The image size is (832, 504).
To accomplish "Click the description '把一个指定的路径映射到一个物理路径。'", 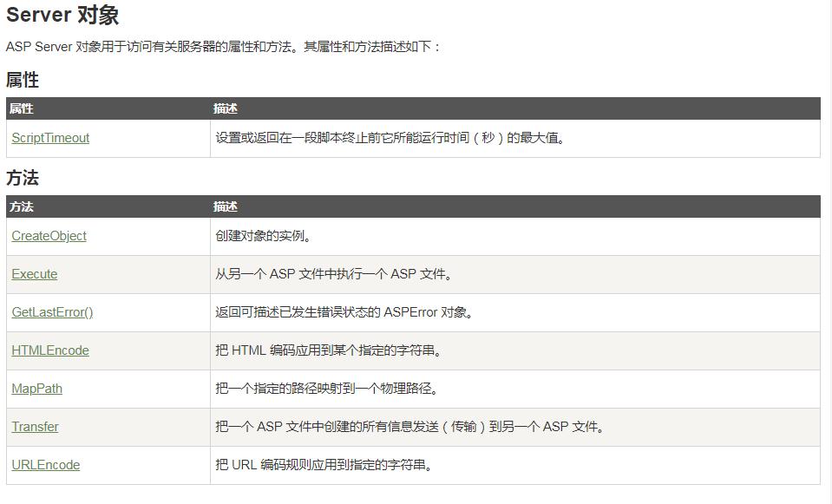I will pyautogui.click(x=328, y=389).
